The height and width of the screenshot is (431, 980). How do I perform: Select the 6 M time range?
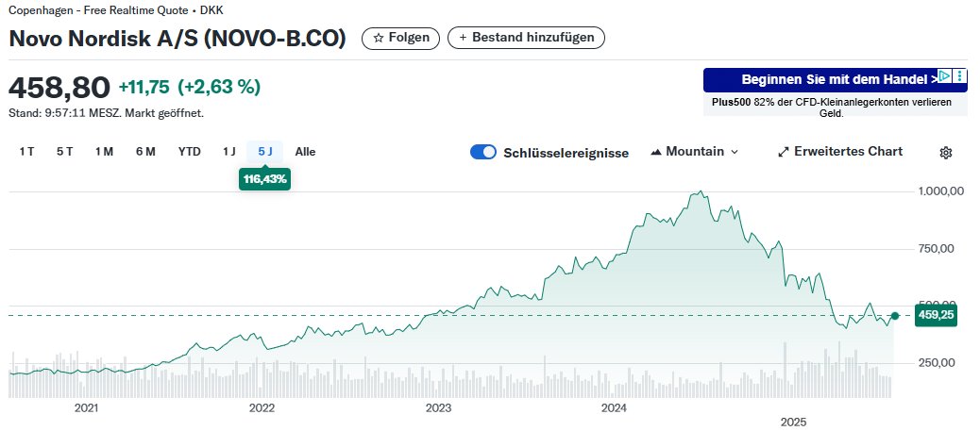(x=145, y=152)
